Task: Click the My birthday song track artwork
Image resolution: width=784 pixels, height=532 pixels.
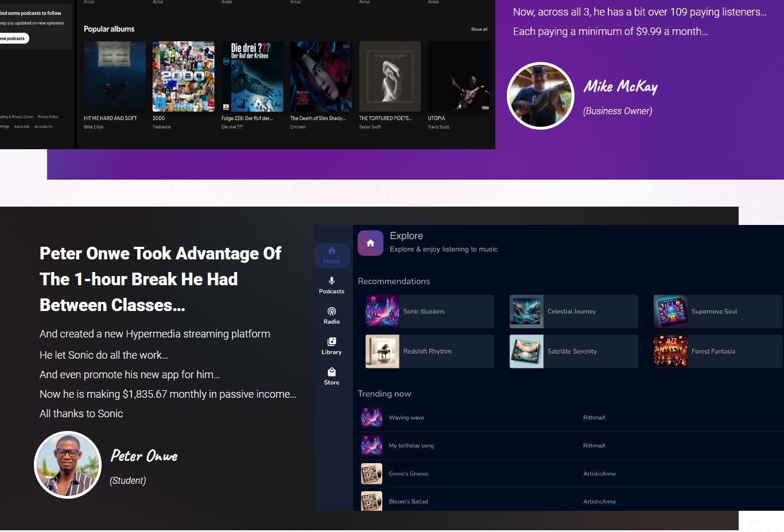Action: [371, 445]
